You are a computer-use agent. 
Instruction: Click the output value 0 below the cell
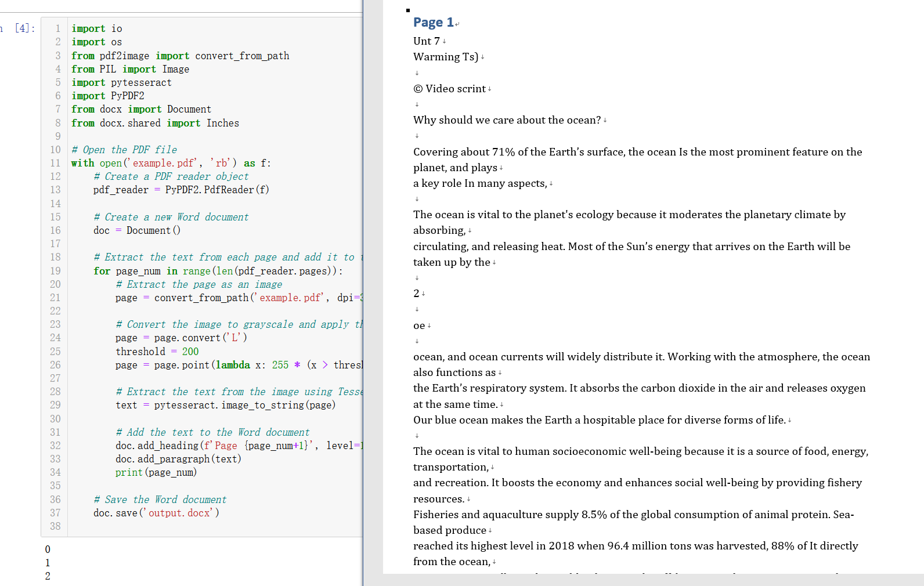click(48, 549)
